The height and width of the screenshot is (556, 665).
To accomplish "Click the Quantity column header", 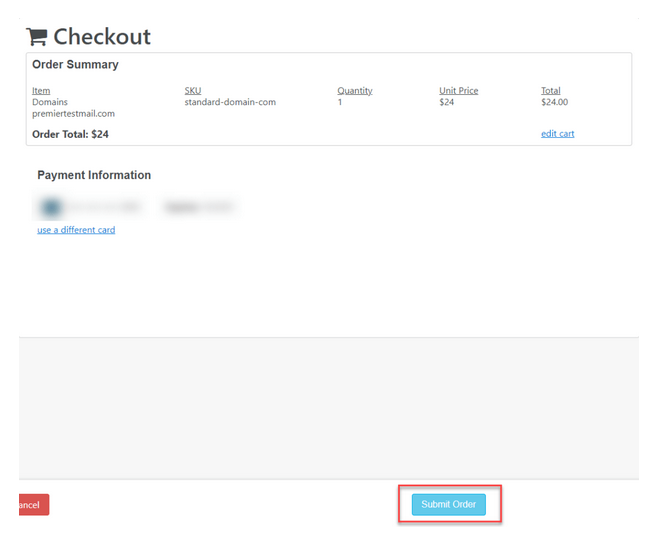I will pyautogui.click(x=355, y=91).
